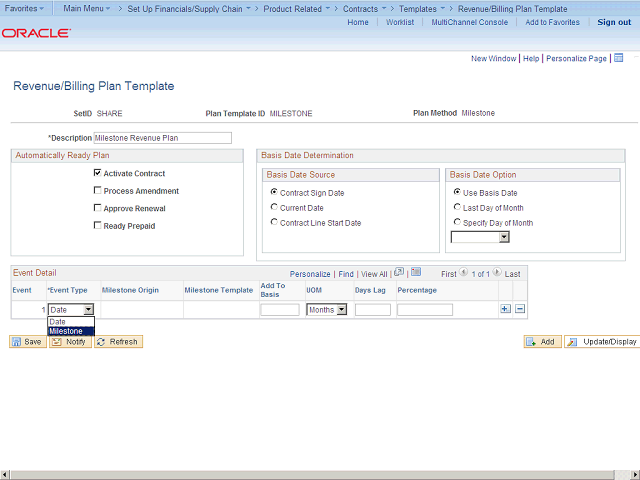The image size is (640, 480).
Task: Open the Favorites menu
Action: [x=24, y=8]
